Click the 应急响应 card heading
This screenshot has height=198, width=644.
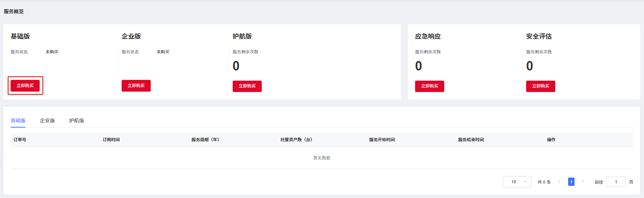point(428,36)
